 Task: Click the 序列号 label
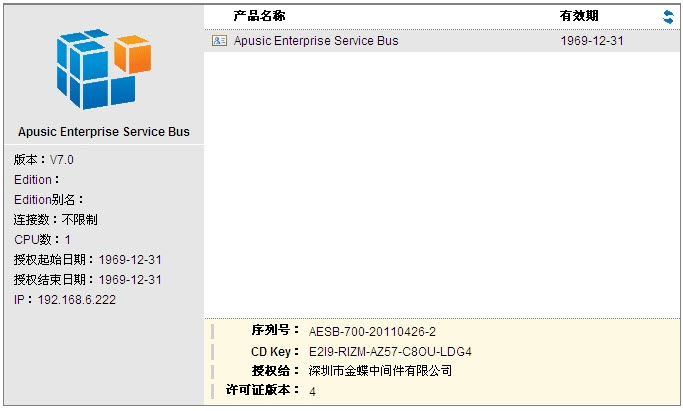[x=275, y=330]
